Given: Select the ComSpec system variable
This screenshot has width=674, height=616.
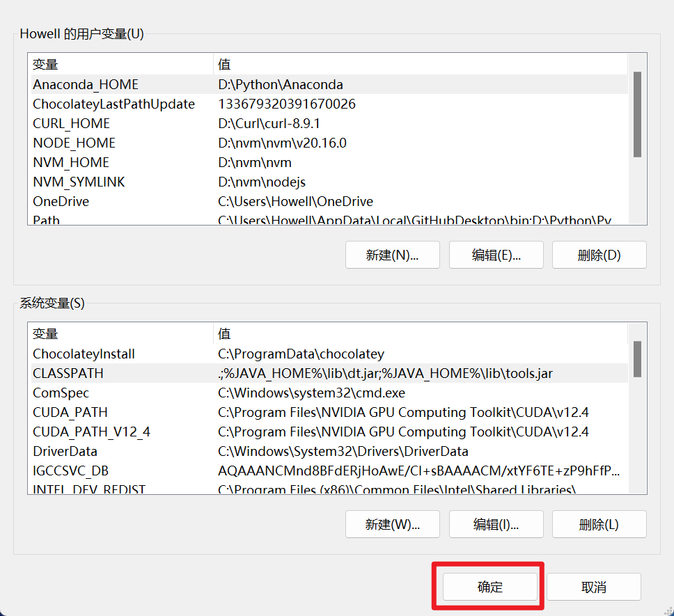Looking at the screenshot, I should pyautogui.click(x=61, y=393).
